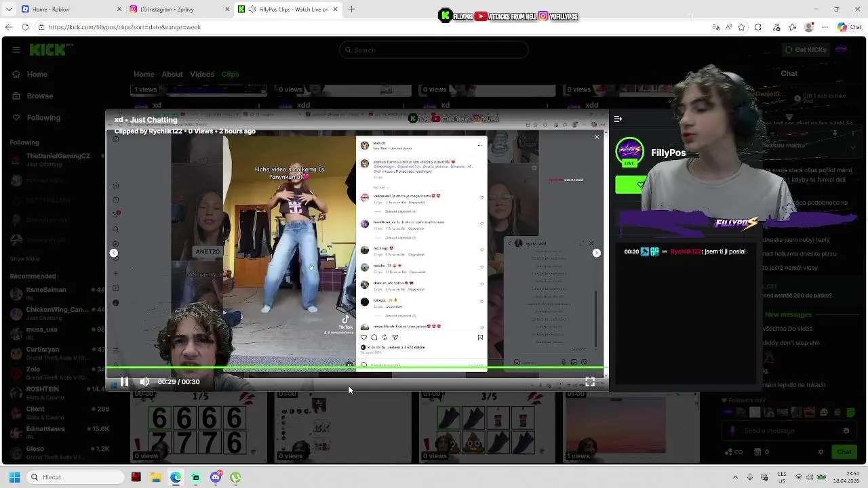This screenshot has width=868, height=488.
Task: Click Get KICKs button
Action: pos(806,49)
